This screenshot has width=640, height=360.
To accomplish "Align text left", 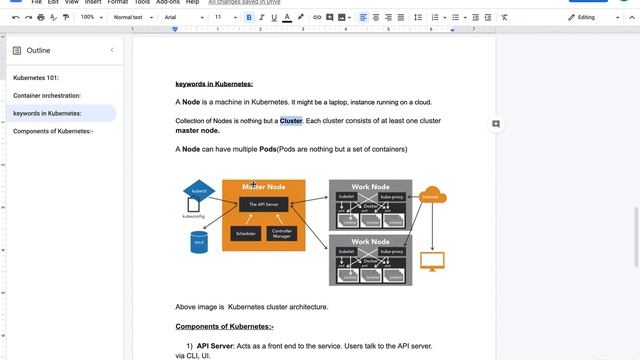I will tap(363, 18).
